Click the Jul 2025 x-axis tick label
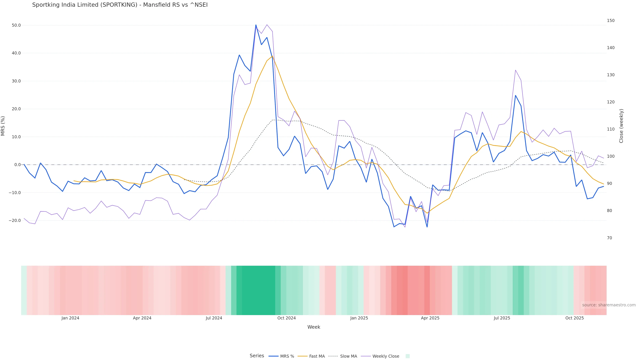644x362 pixels. [502, 318]
